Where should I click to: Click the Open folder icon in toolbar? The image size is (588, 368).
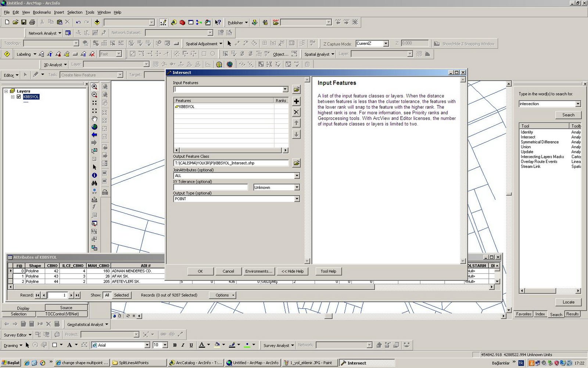[x=15, y=22]
